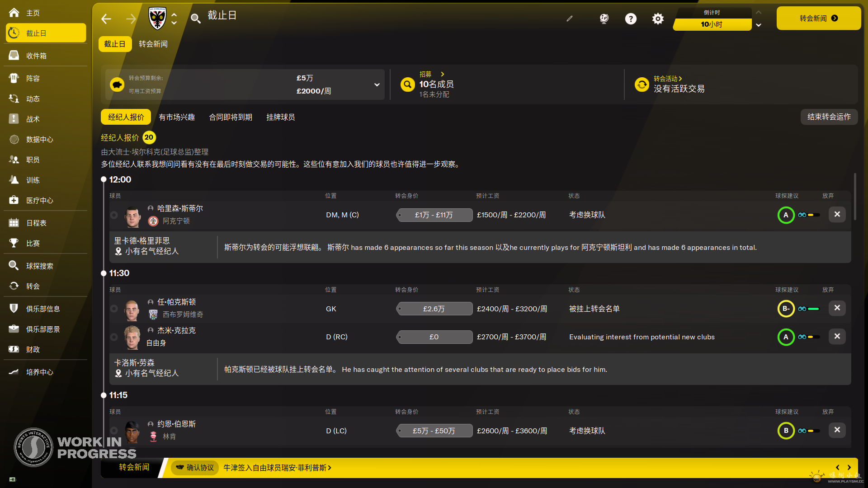Open agent link 里卡德·格里菲思

142,241
